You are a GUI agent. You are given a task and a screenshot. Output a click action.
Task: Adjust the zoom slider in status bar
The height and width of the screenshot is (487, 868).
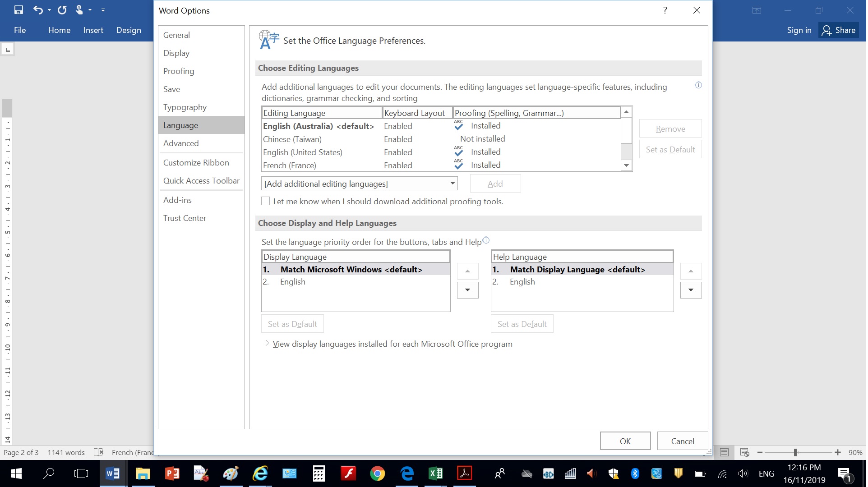coord(795,452)
